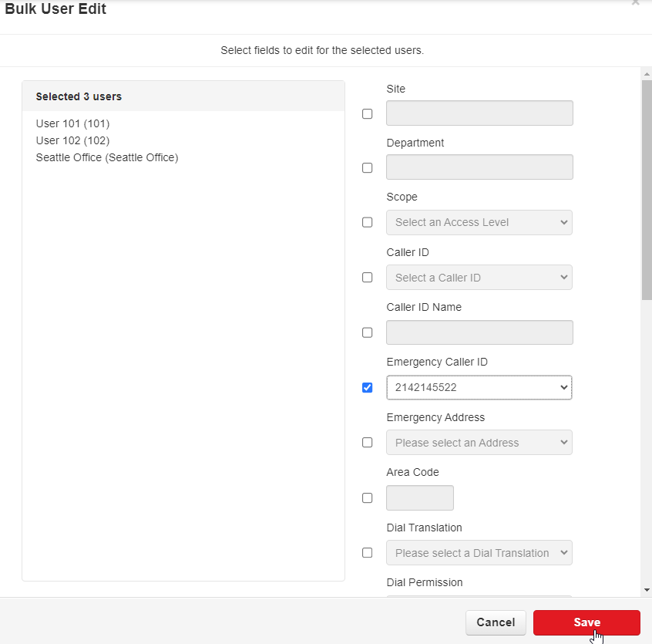Click the Save button

click(586, 622)
